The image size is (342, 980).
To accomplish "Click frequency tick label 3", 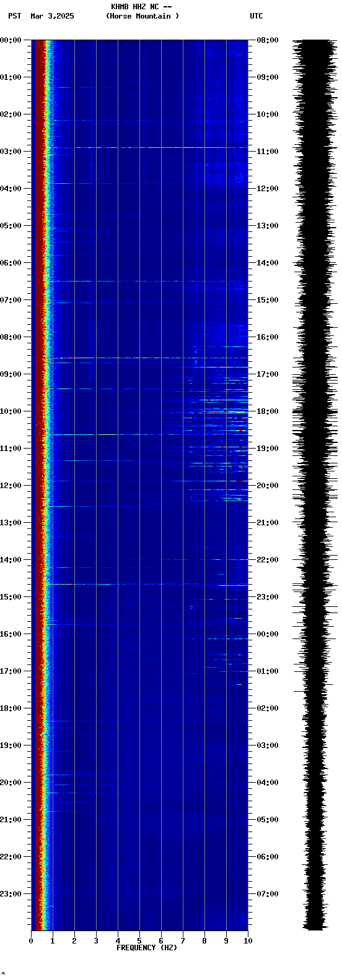I will click(96, 941).
